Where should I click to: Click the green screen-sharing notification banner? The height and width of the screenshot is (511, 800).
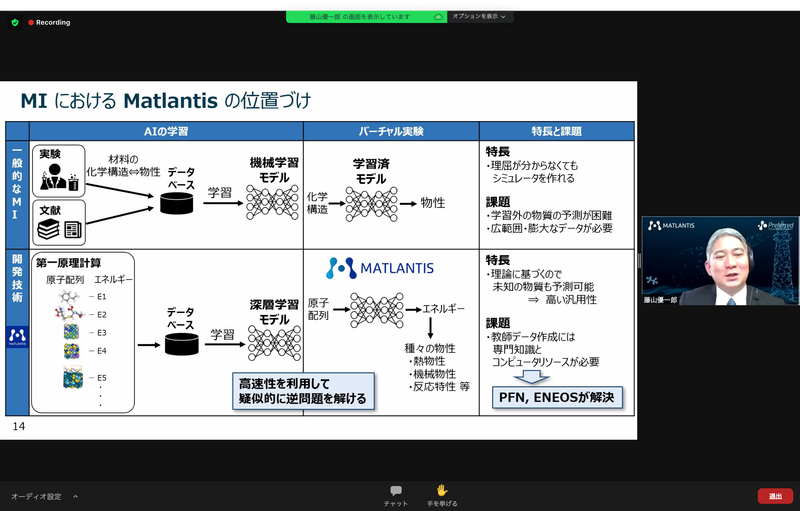[366, 17]
